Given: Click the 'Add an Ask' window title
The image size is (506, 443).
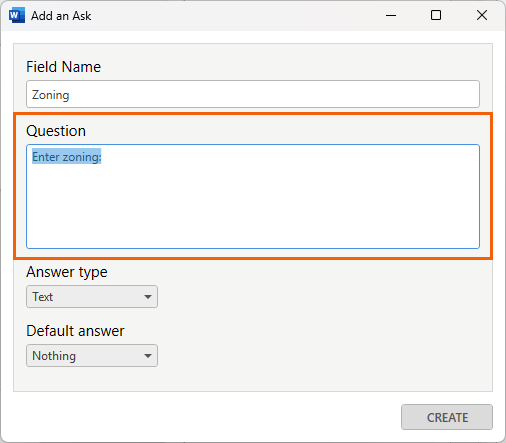Looking at the screenshot, I should click(61, 16).
